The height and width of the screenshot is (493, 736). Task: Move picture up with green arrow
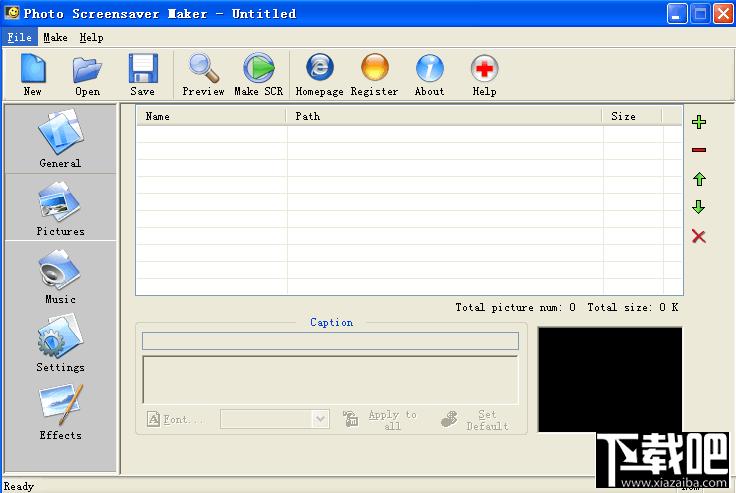pos(699,179)
